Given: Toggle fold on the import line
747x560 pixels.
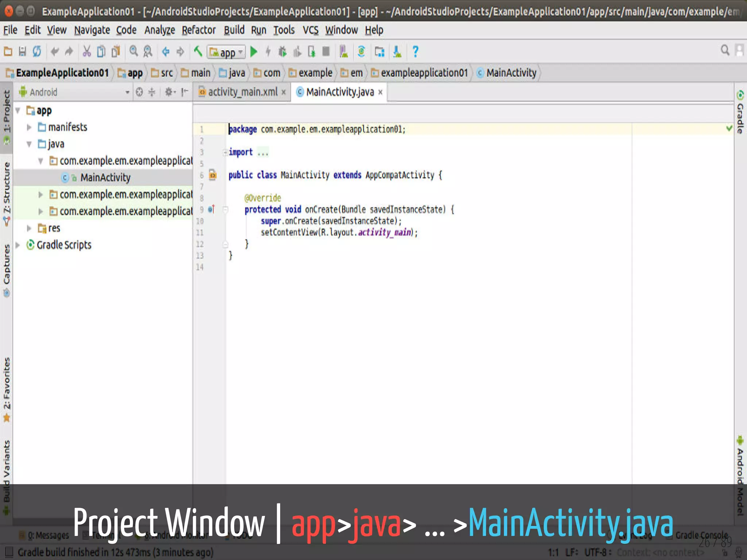Looking at the screenshot, I should (x=225, y=152).
